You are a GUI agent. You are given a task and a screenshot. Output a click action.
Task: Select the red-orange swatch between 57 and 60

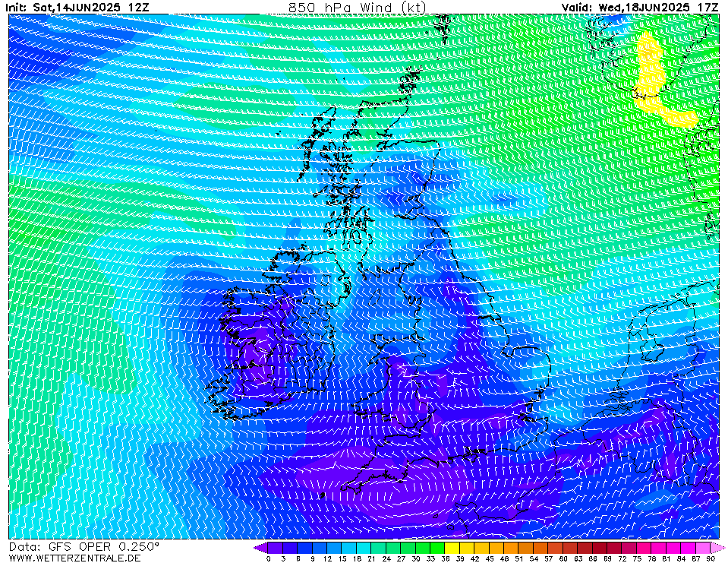pyautogui.click(x=555, y=548)
